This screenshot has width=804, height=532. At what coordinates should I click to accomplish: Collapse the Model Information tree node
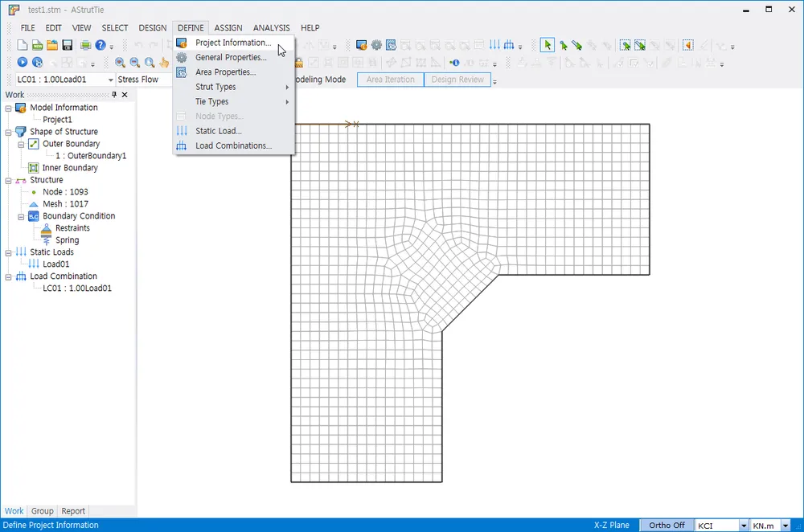click(8, 108)
